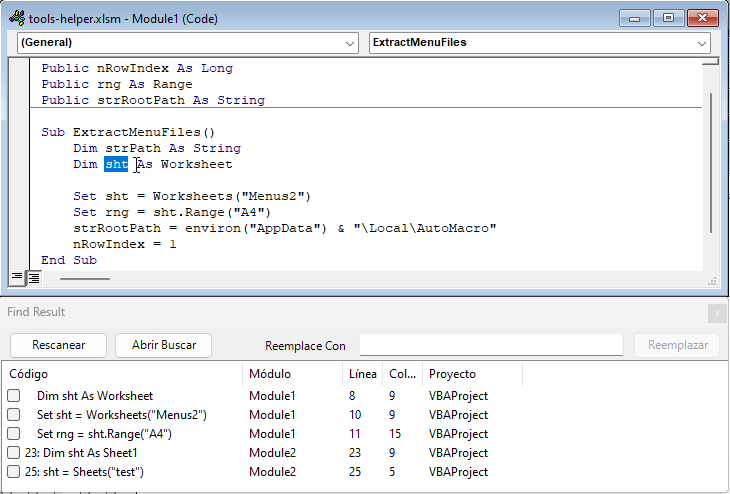Click the highlighted 'sht' word in code
This screenshot has width=730, height=494.
click(116, 164)
